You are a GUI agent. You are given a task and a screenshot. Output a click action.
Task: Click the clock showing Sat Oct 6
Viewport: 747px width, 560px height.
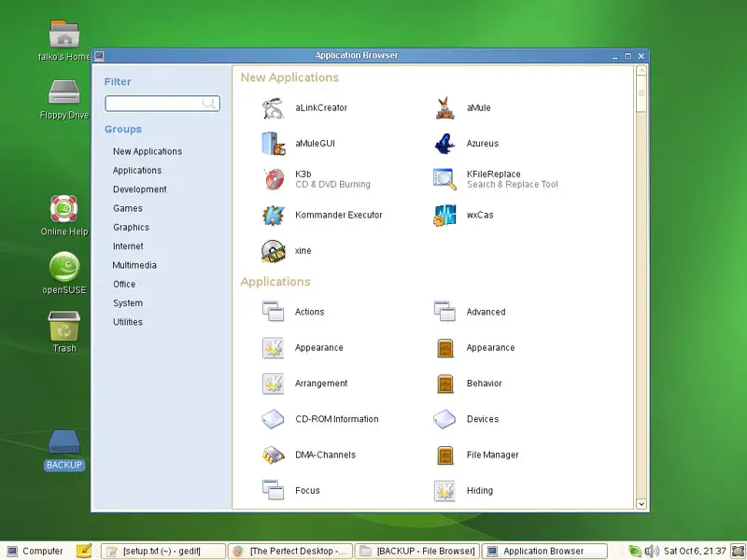(695, 551)
